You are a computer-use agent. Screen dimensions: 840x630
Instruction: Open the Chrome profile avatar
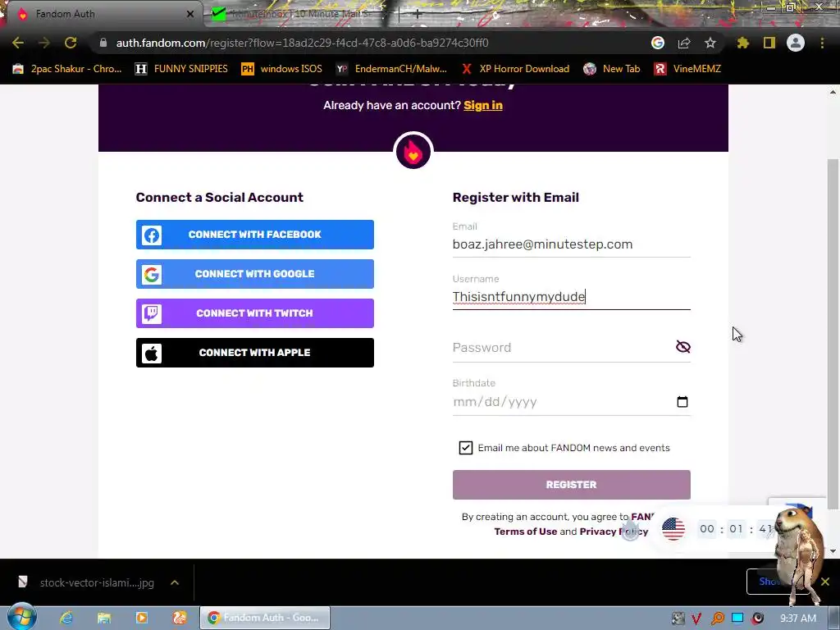(796, 43)
